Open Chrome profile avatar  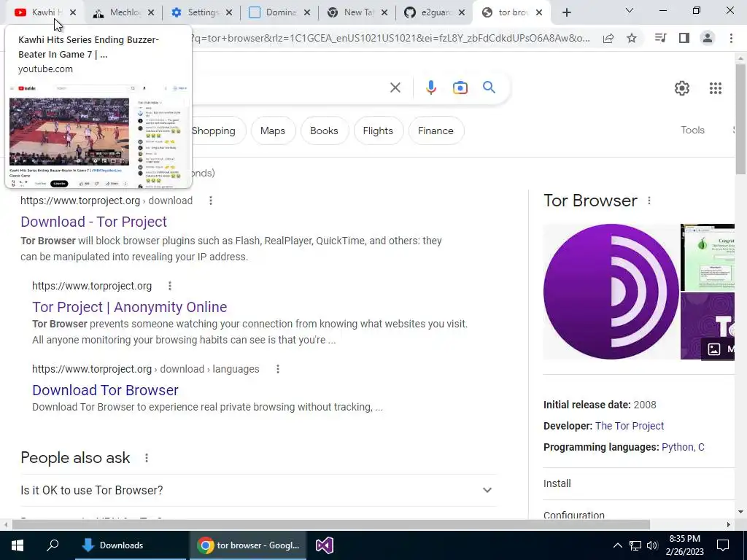(708, 38)
